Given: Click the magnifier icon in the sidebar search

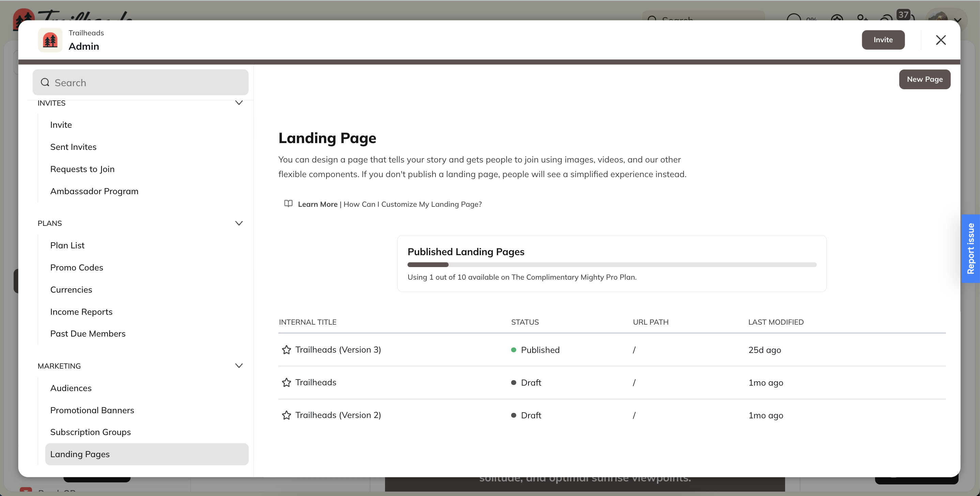Looking at the screenshot, I should click(45, 82).
